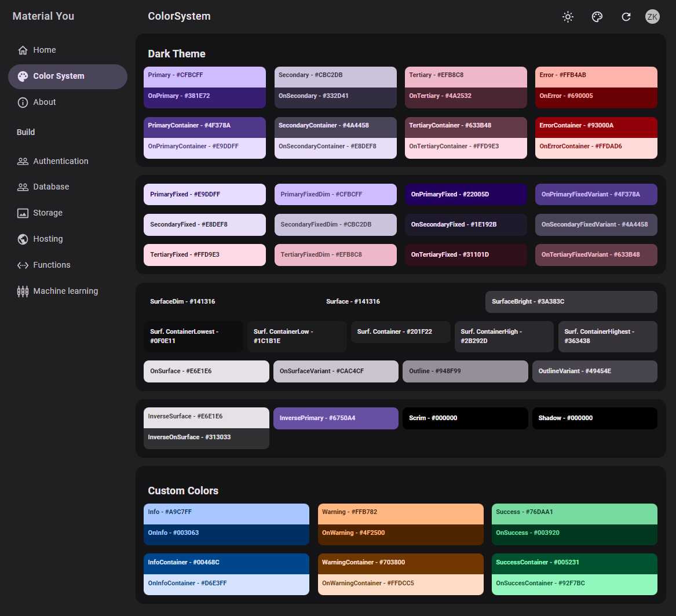Select TertiaryContainer #633B48 swatch
Screen dimensions: 676x616
466,127
